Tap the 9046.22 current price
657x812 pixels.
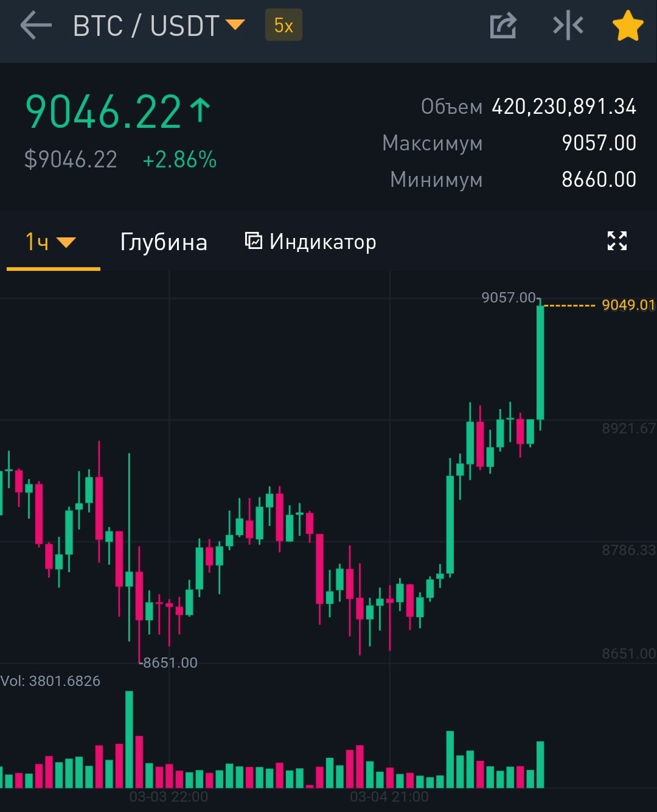[x=117, y=112]
